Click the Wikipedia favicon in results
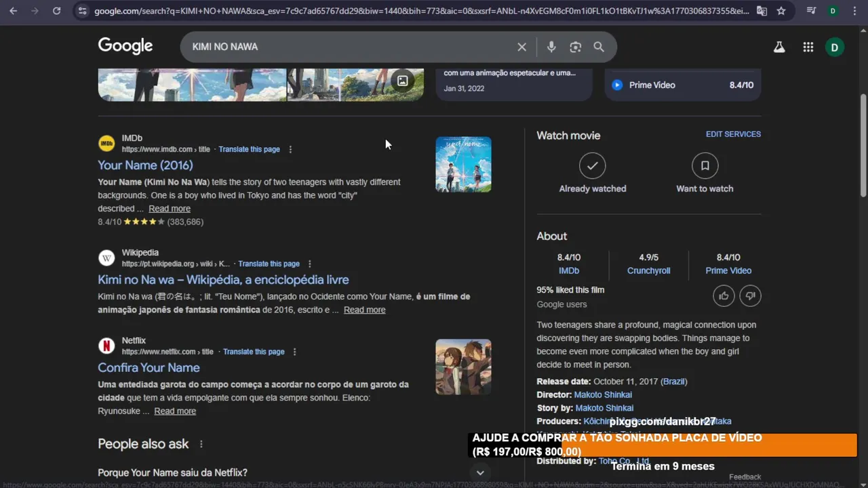 106,258
